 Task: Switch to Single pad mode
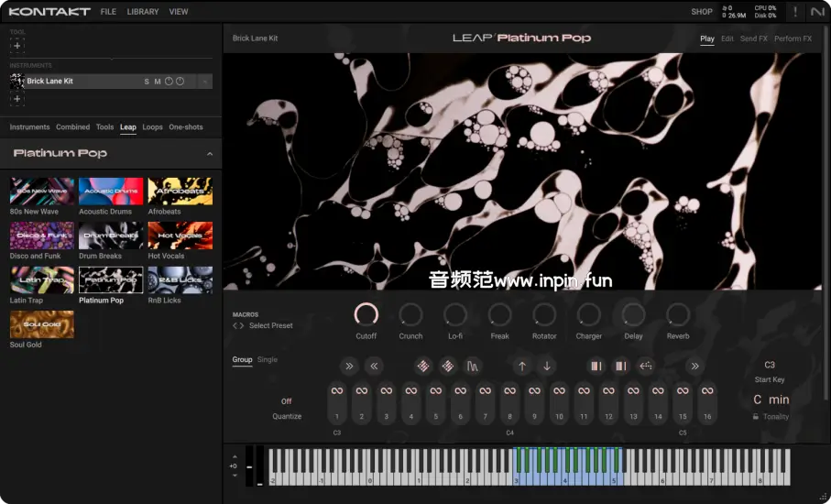click(x=268, y=359)
